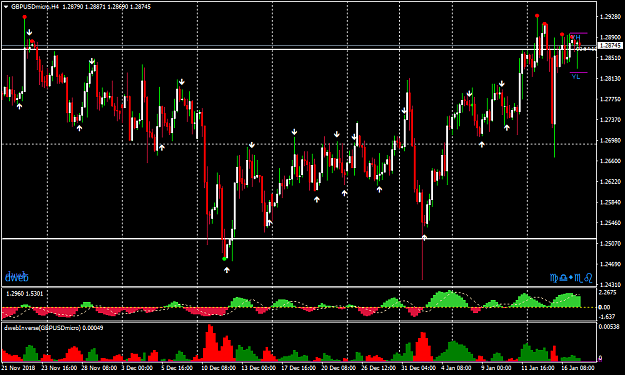Click price scale value 1.28510
Image resolution: width=625 pixels, height=375 pixels.
(x=610, y=58)
